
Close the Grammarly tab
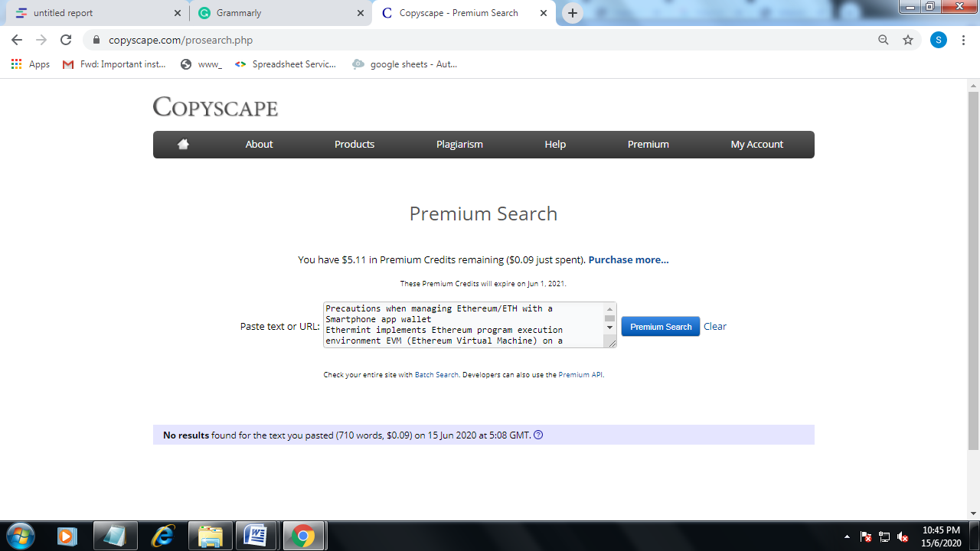pos(361,13)
